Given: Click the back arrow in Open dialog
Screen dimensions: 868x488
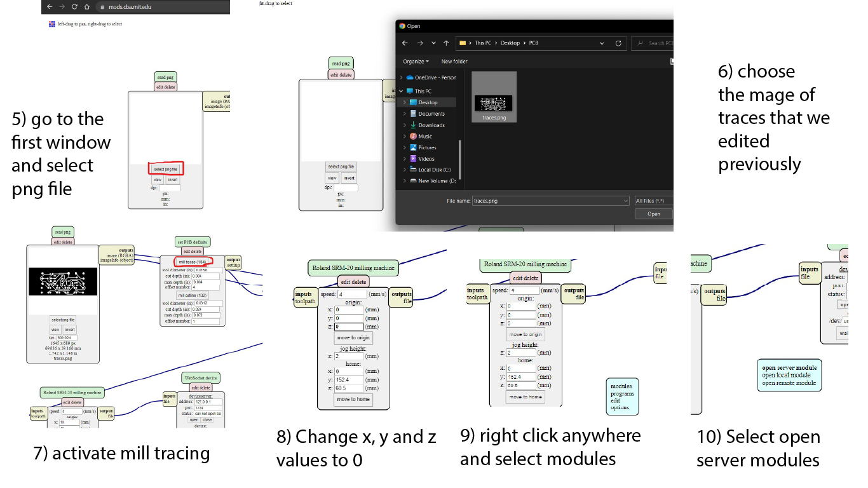Looking at the screenshot, I should click(403, 43).
